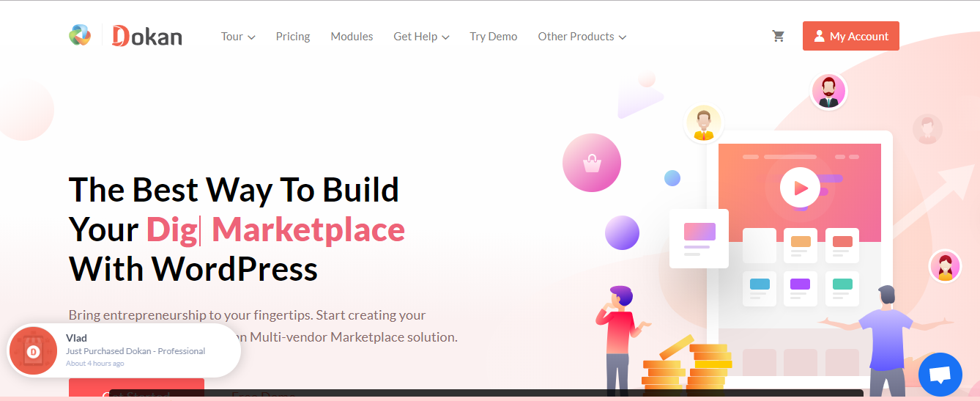Go to the Modules page
The height and width of the screenshot is (401, 980).
coord(352,37)
